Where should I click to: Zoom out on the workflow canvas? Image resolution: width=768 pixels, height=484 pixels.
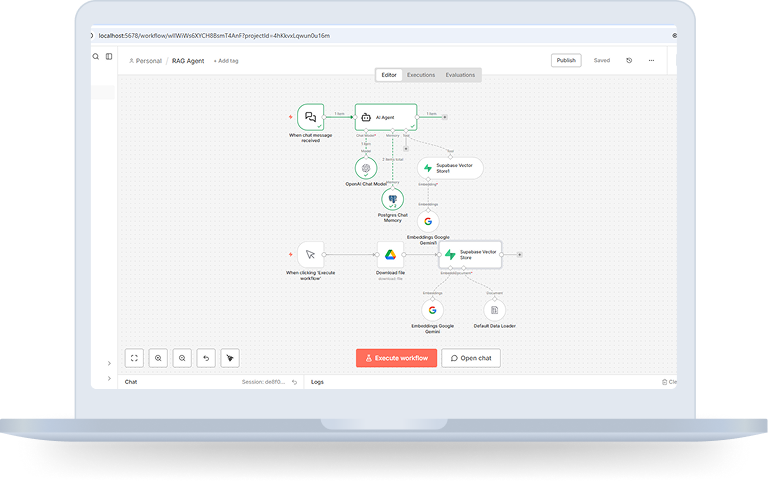(182, 357)
